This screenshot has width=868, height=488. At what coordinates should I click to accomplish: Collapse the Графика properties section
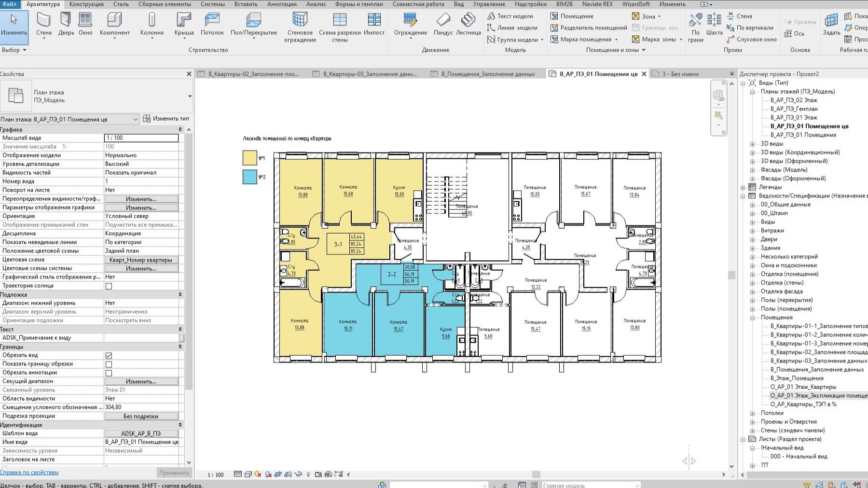(180, 129)
